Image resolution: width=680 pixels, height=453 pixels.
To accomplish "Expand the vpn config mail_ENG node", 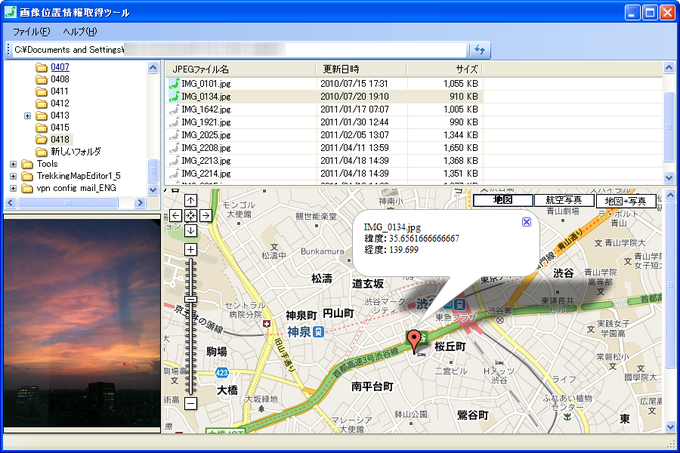I will [13, 188].
